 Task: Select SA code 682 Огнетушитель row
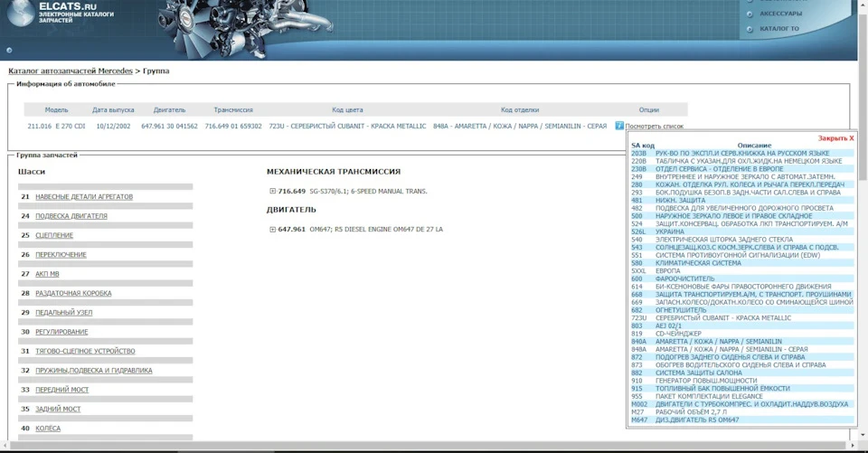pos(742,310)
